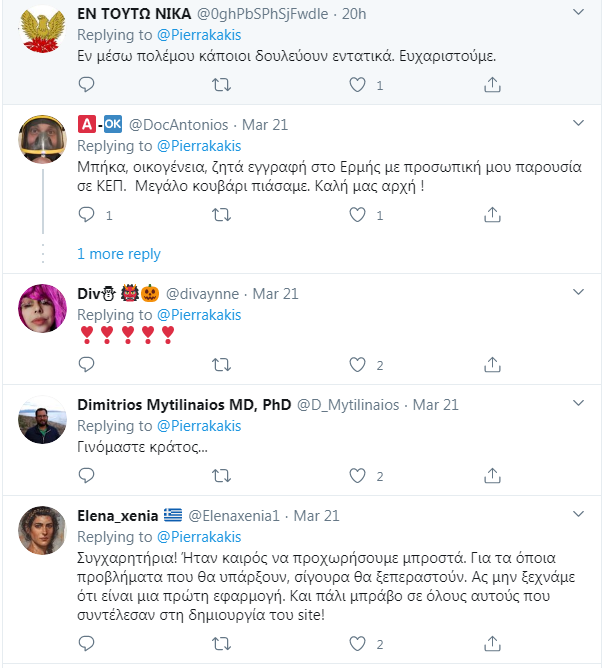610x668 pixels.
Task: Reply to Dimitrios Mytilinaios's tweet
Action: pos(86,476)
